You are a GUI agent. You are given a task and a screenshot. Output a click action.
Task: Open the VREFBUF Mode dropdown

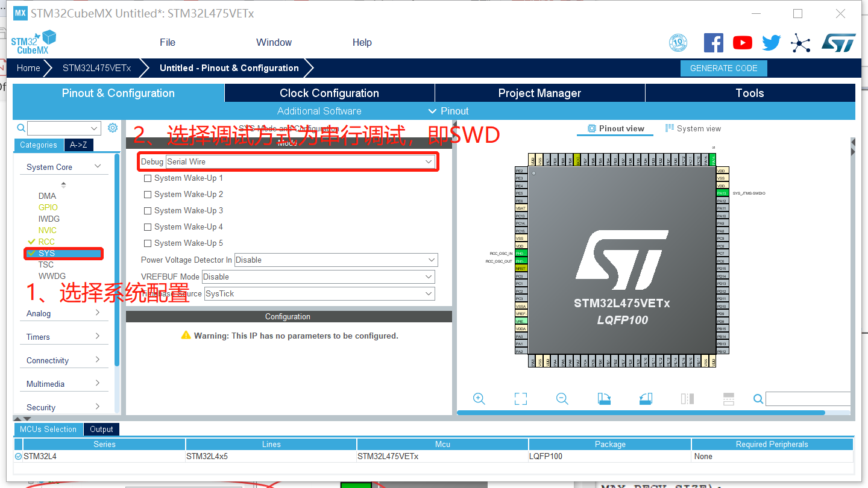(318, 277)
